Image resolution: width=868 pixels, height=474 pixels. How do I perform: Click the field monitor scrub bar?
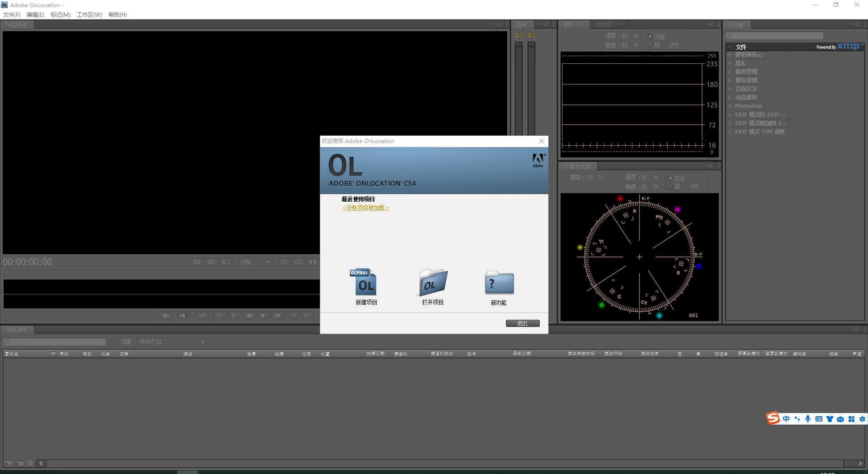[x=161, y=274]
